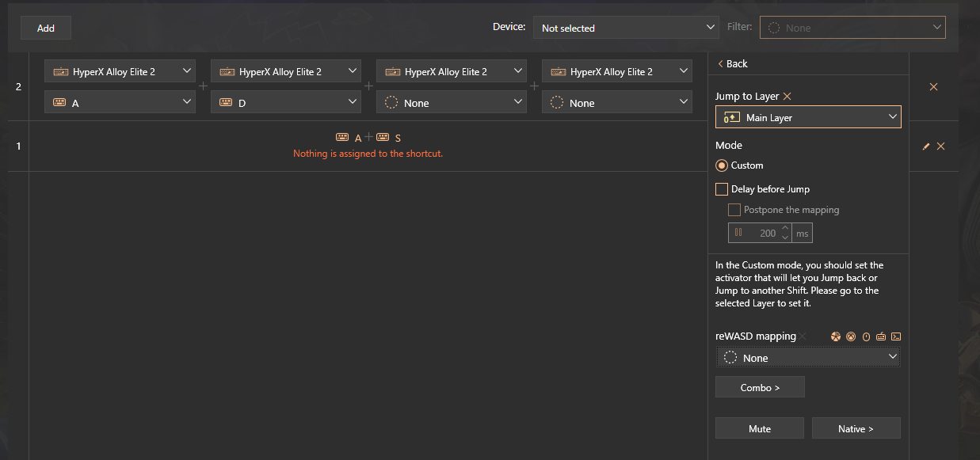Edit shortcut 1 with the pencil icon
Viewport: 980px width, 460px height.
[x=926, y=146]
